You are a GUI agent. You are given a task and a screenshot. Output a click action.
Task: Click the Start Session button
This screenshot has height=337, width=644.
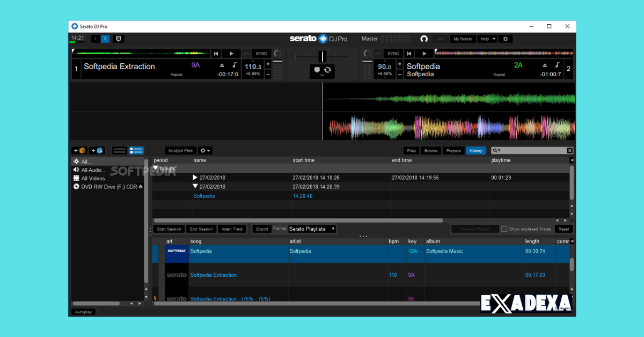(x=169, y=229)
